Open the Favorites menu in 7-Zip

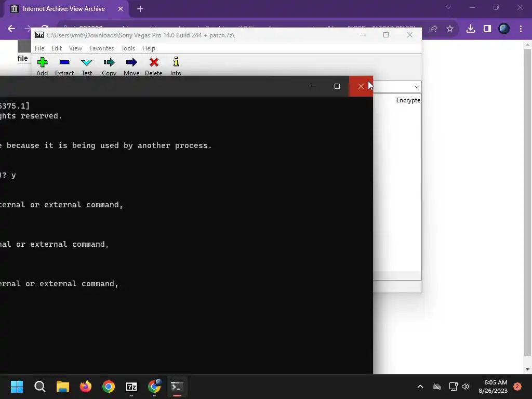[101, 48]
